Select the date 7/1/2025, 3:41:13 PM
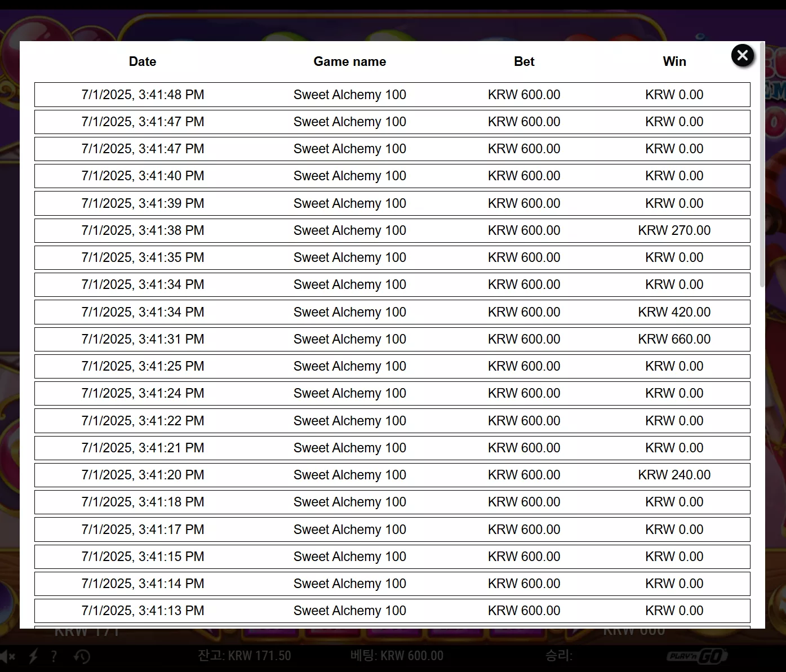This screenshot has height=672, width=786. [143, 611]
